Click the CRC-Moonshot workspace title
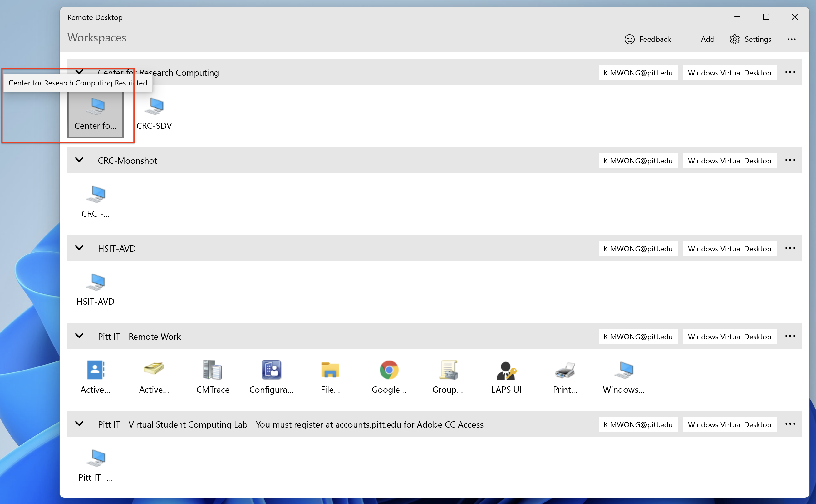This screenshot has width=816, height=504. tap(127, 161)
